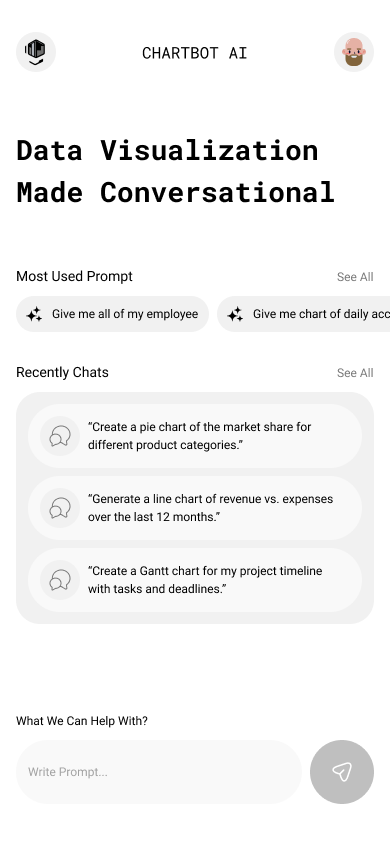The height and width of the screenshot is (844, 390).
Task: Select 'Give me all of my employee' prompt
Action: [x=112, y=314]
